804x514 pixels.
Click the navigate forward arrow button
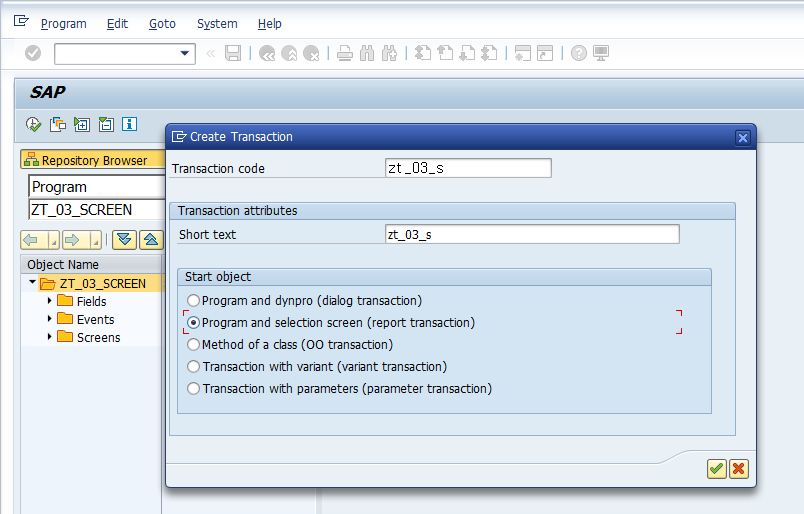[75, 240]
